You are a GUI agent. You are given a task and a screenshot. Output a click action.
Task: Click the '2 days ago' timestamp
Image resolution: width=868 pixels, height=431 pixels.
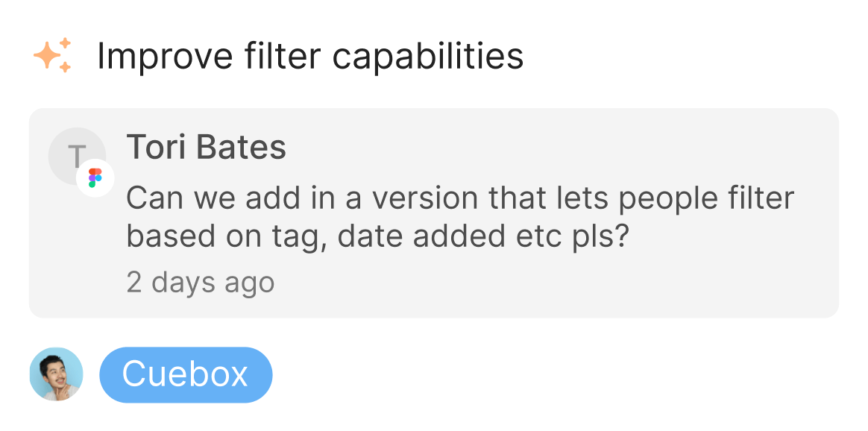(200, 283)
